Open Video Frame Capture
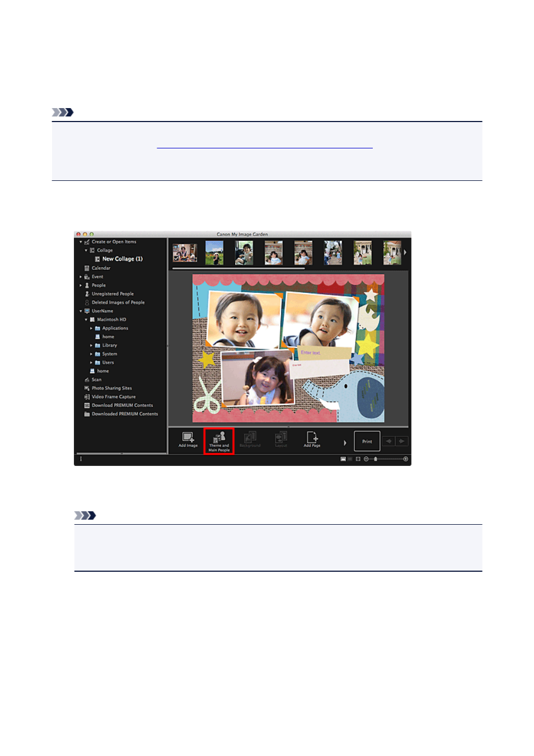This screenshot has height=756, width=534. click(114, 397)
